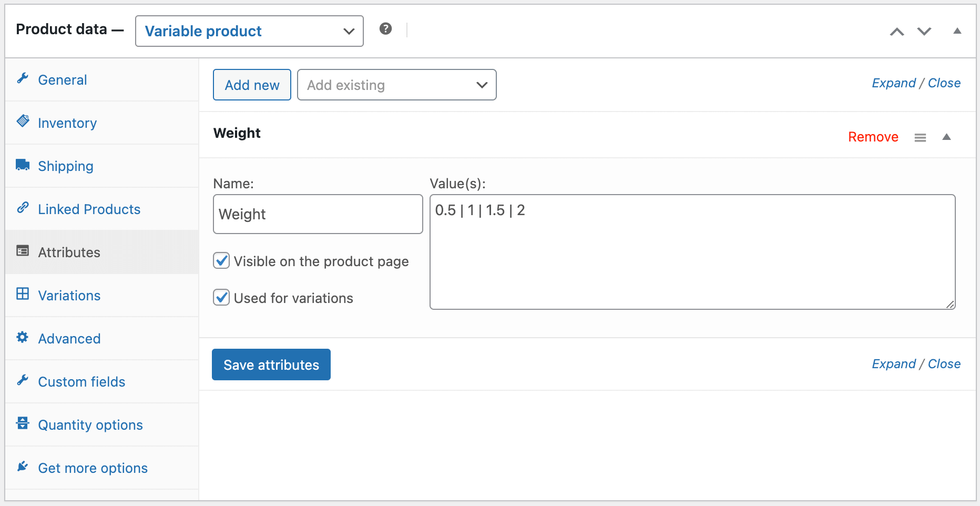Click the Shipping truck icon
980x506 pixels.
[x=23, y=165]
